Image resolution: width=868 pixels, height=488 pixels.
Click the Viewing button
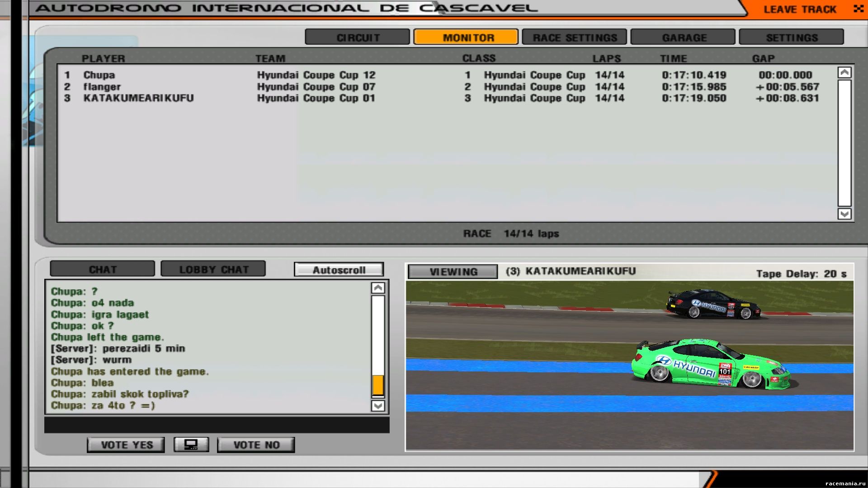[x=453, y=272]
